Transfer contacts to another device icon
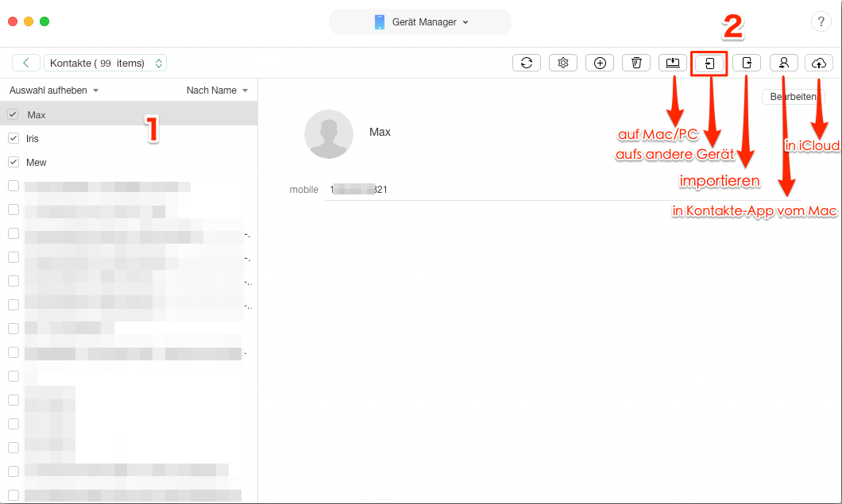Image resolution: width=842 pixels, height=504 pixels. [709, 63]
